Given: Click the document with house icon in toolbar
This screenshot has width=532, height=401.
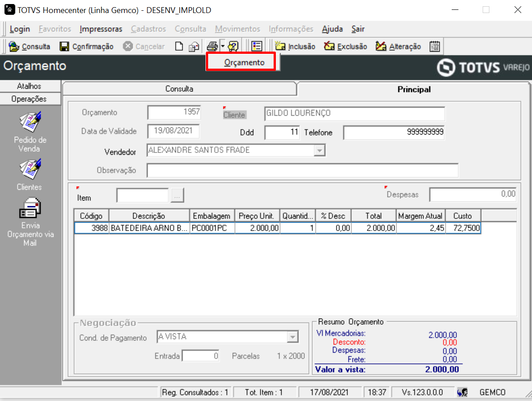Looking at the screenshot, I should (x=194, y=47).
